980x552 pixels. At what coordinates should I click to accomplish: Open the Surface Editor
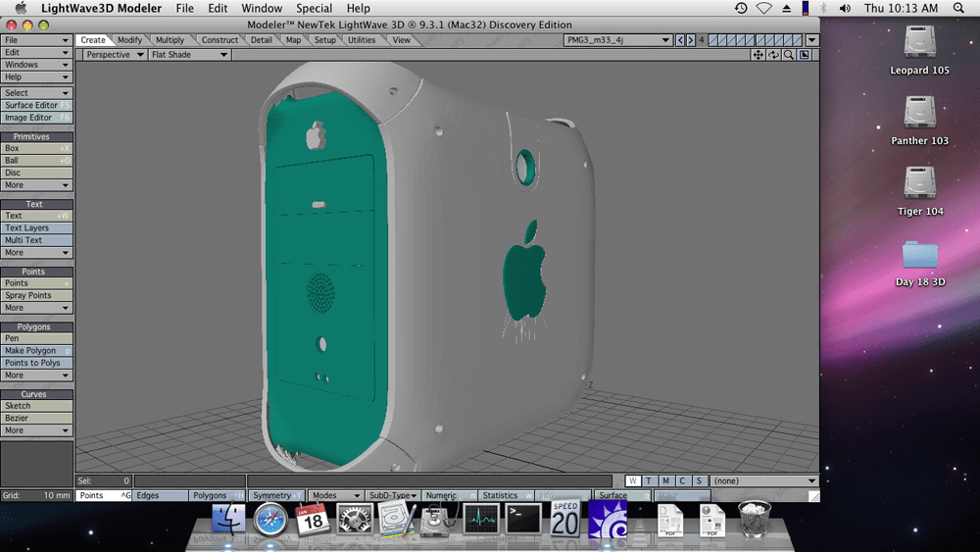36,105
